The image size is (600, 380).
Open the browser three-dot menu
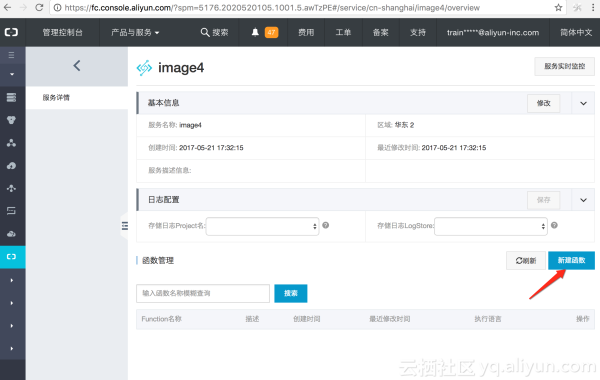[593, 8]
